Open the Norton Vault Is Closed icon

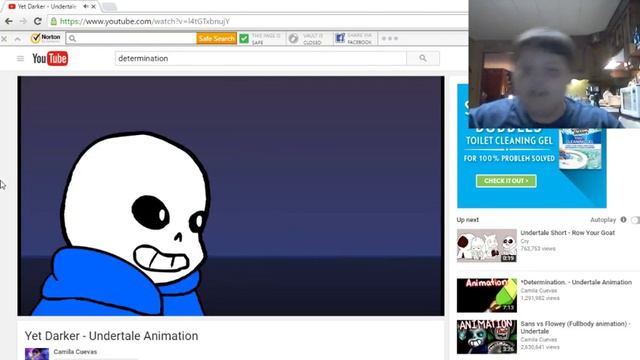[x=293, y=39]
